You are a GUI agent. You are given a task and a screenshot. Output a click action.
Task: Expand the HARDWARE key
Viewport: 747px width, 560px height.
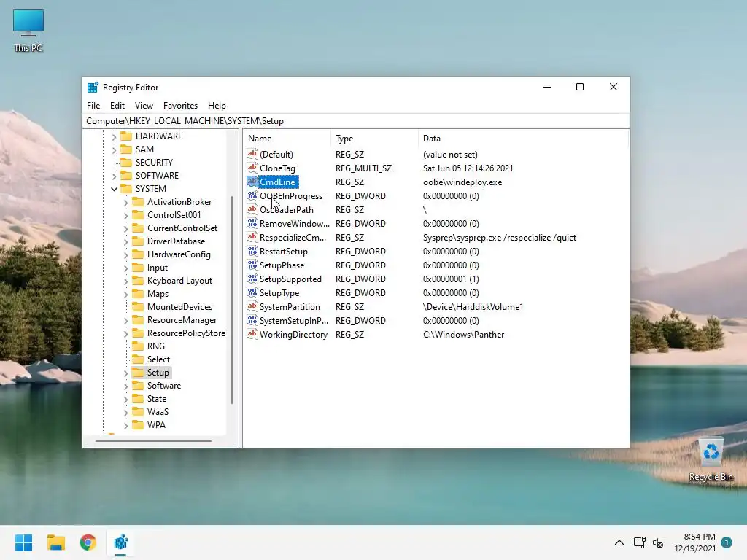114,136
